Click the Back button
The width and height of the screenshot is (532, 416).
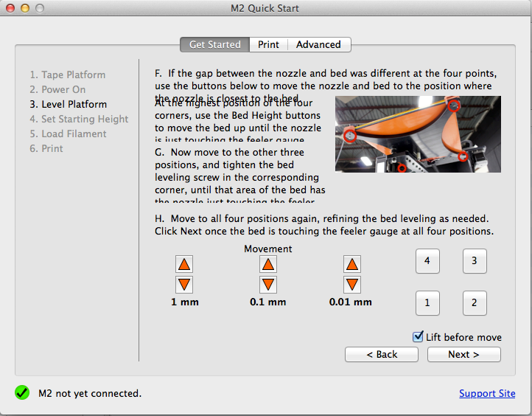point(382,355)
